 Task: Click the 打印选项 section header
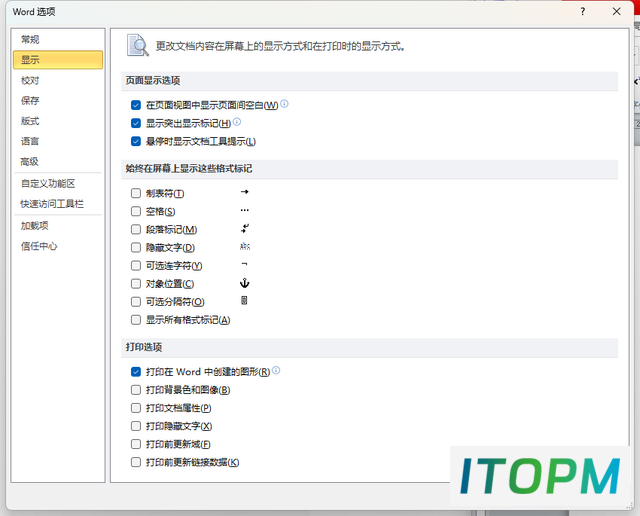(x=369, y=347)
